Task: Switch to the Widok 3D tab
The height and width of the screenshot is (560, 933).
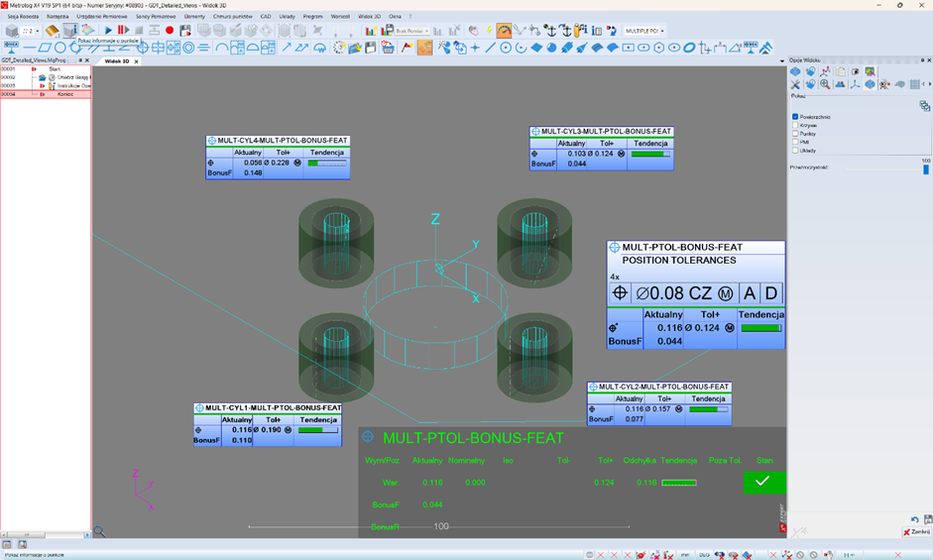Action: (x=117, y=61)
